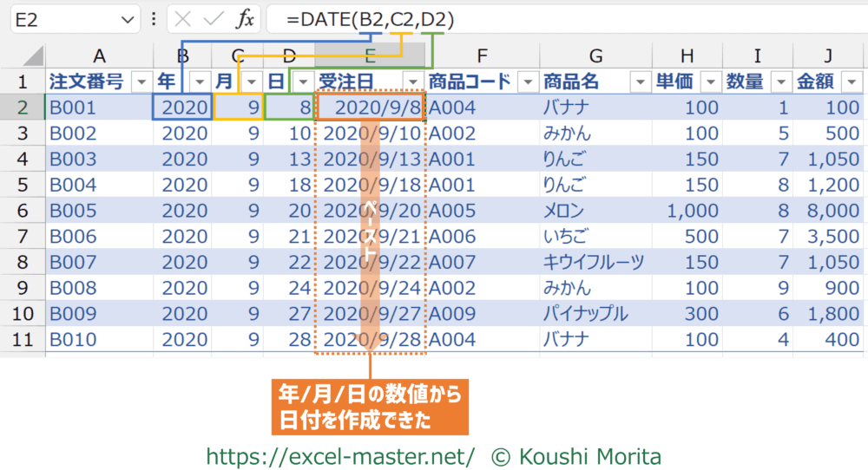Viewport: 868px width, 470px height.
Task: Open the 単価 filter dropdown
Action: pos(710,82)
